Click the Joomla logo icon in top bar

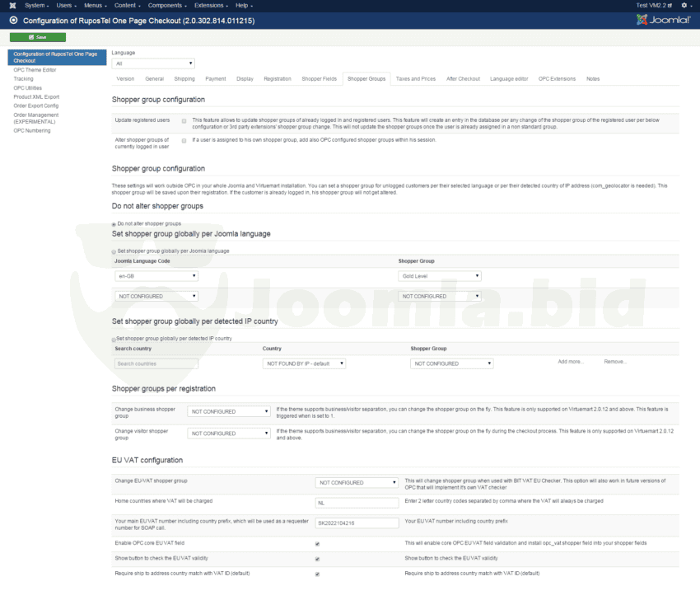pos(12,6)
